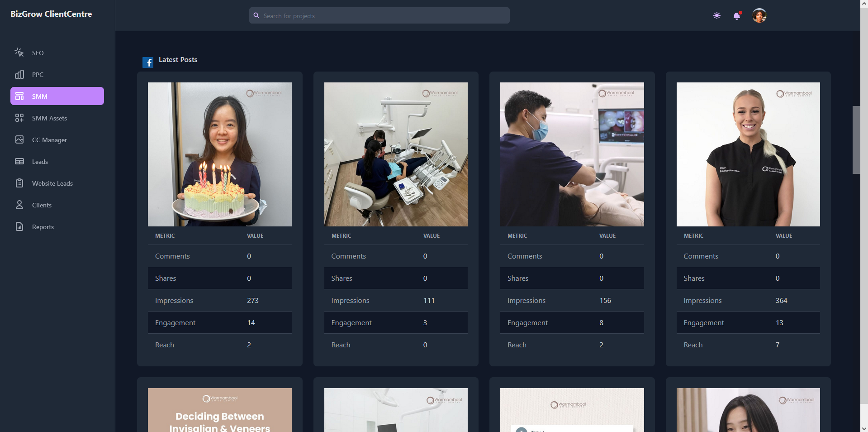Image resolution: width=868 pixels, height=432 pixels.
Task: Select the SMM menu item
Action: point(57,96)
